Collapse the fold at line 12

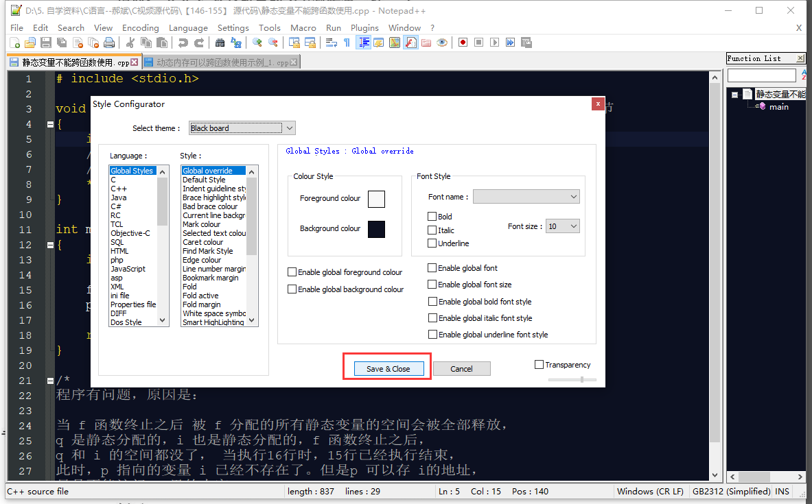pos(50,245)
